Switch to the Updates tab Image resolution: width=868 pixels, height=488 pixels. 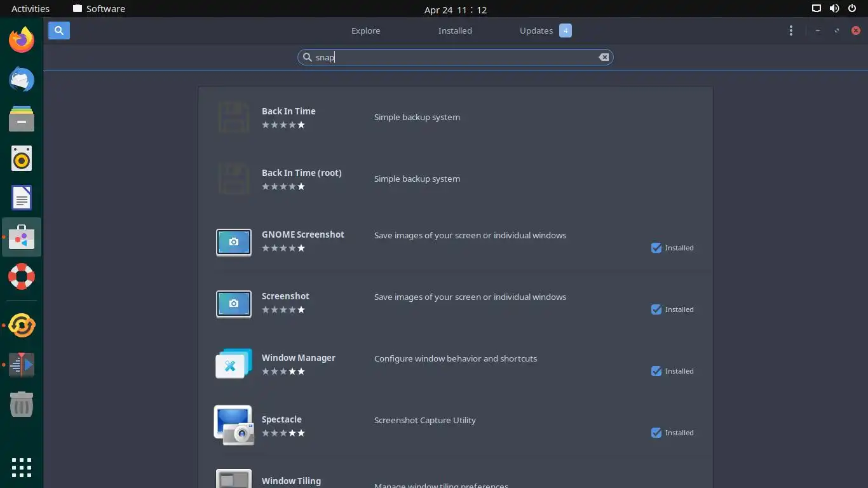pos(536,30)
